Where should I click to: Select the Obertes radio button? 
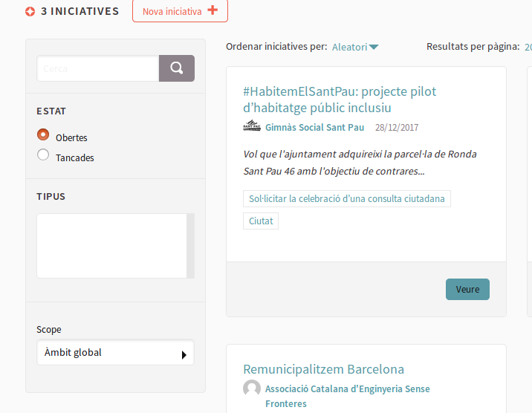coord(43,135)
